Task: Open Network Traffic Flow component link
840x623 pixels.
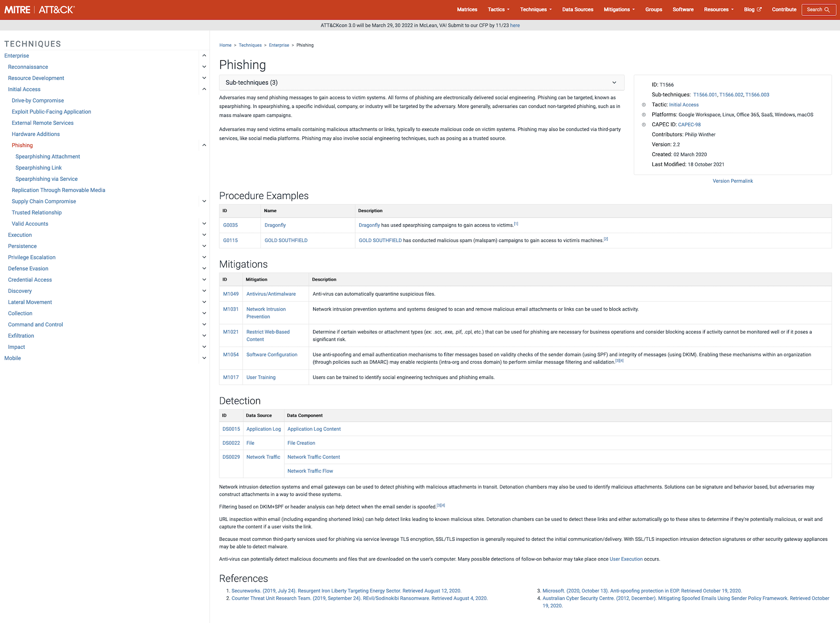Action: pos(310,471)
